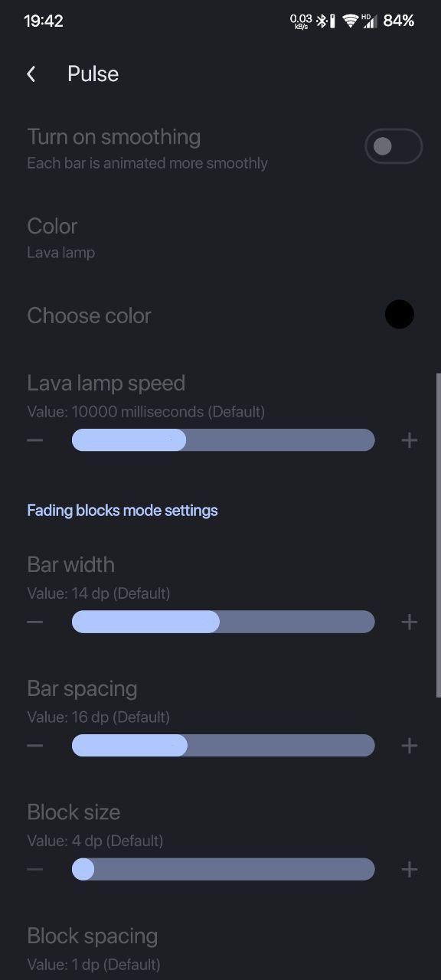
Task: Increase Lava lamp speed with plus icon
Action: click(x=410, y=440)
